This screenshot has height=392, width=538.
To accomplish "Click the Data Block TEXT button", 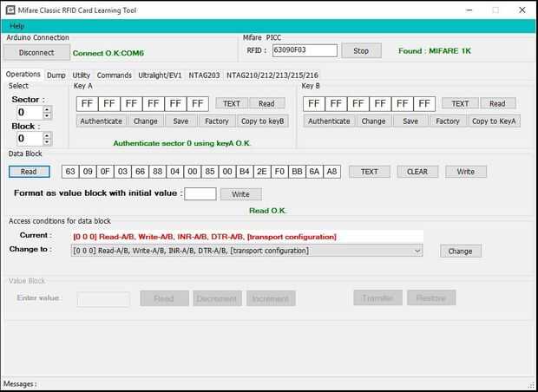I will coord(370,172).
